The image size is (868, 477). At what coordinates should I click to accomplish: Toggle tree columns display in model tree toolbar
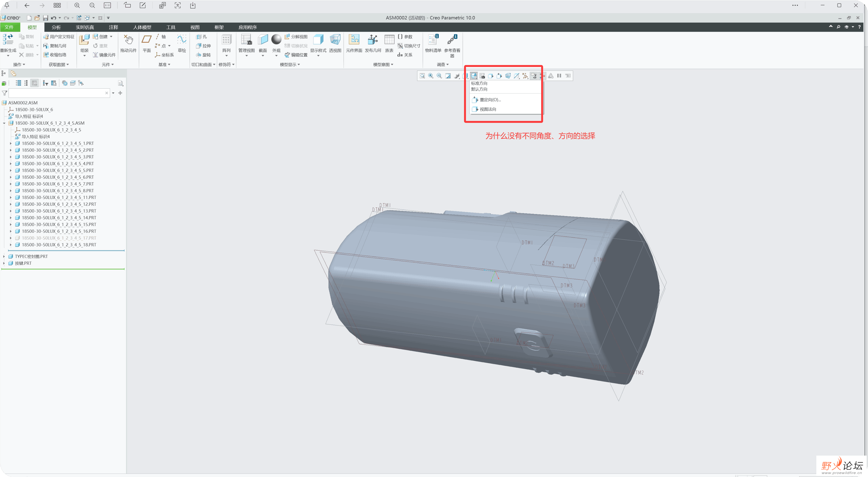pos(34,83)
